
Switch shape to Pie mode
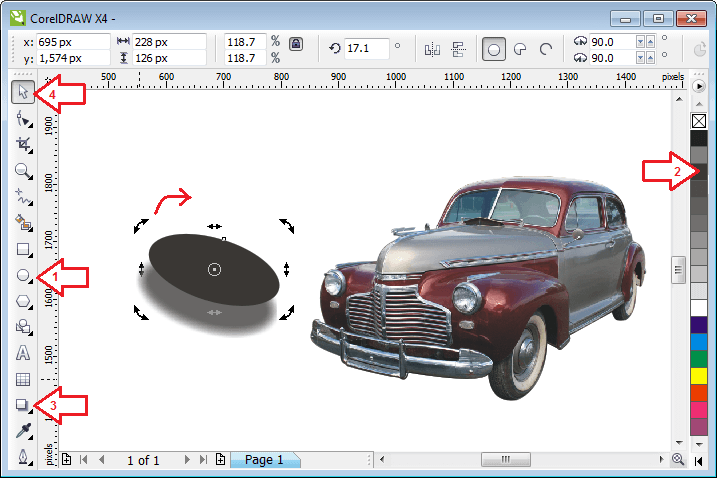[x=520, y=48]
